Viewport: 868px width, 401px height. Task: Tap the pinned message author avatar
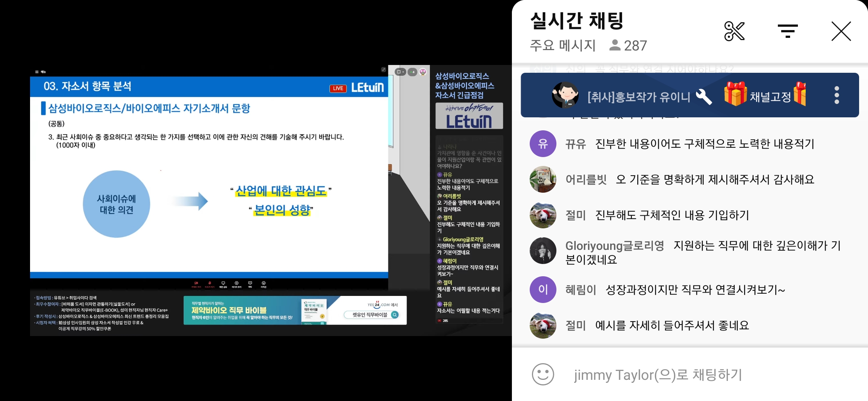565,95
